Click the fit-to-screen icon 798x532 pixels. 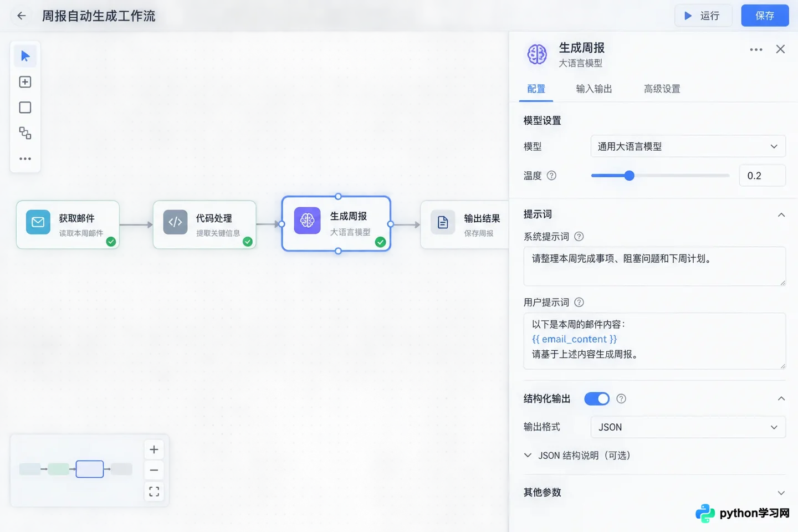pyautogui.click(x=154, y=492)
